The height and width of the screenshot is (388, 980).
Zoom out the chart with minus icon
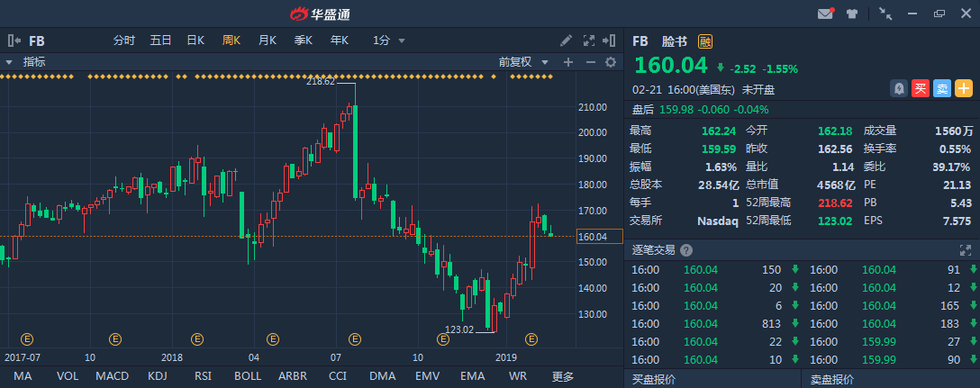point(590,62)
